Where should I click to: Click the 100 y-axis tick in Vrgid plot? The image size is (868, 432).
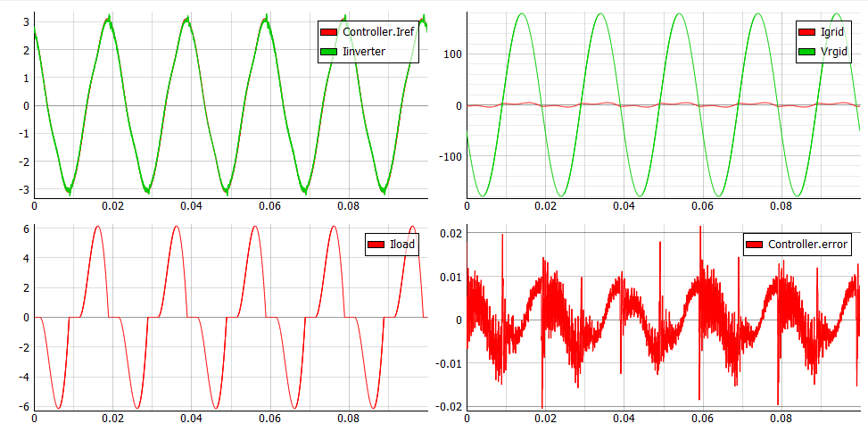tap(451, 54)
